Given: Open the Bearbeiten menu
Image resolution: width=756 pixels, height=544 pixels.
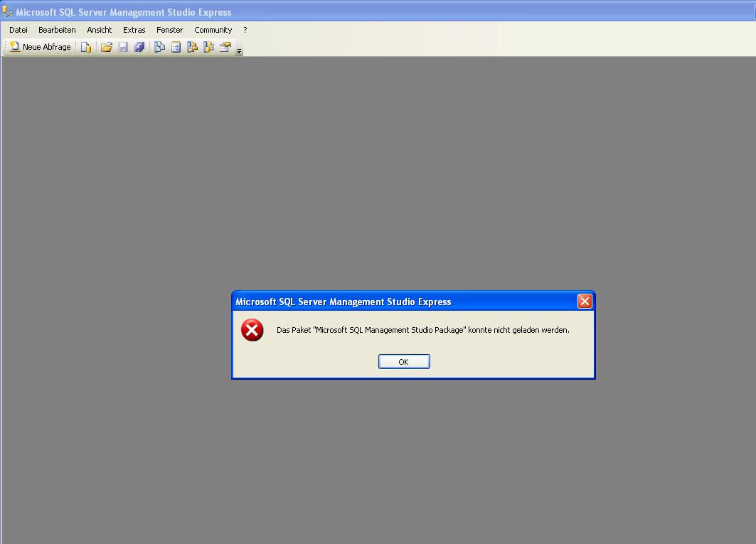Looking at the screenshot, I should coord(57,30).
